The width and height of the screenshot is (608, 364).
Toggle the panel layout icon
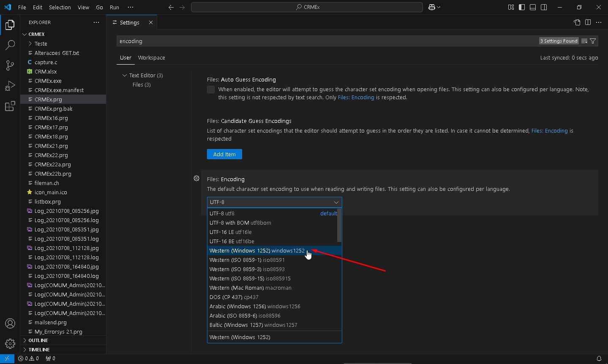tap(533, 7)
